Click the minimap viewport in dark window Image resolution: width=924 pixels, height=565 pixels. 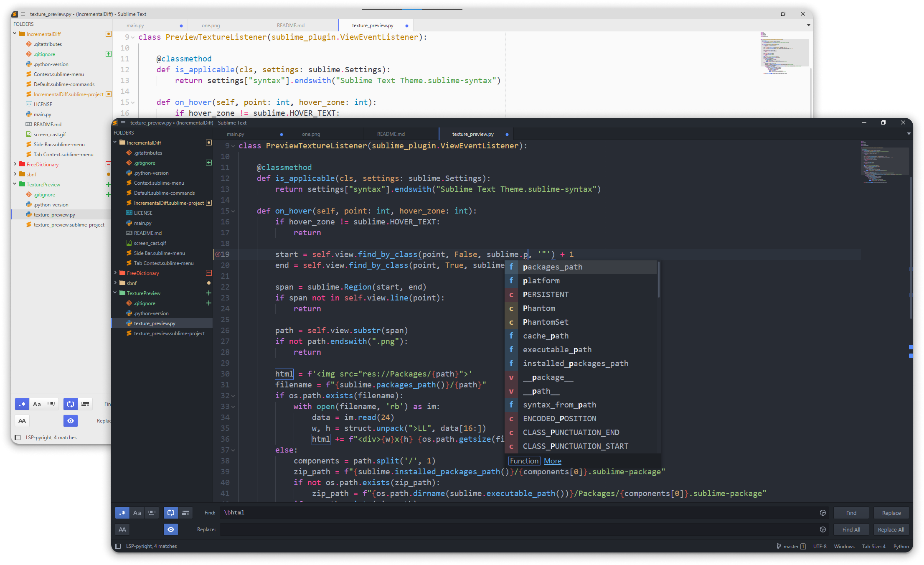(884, 161)
